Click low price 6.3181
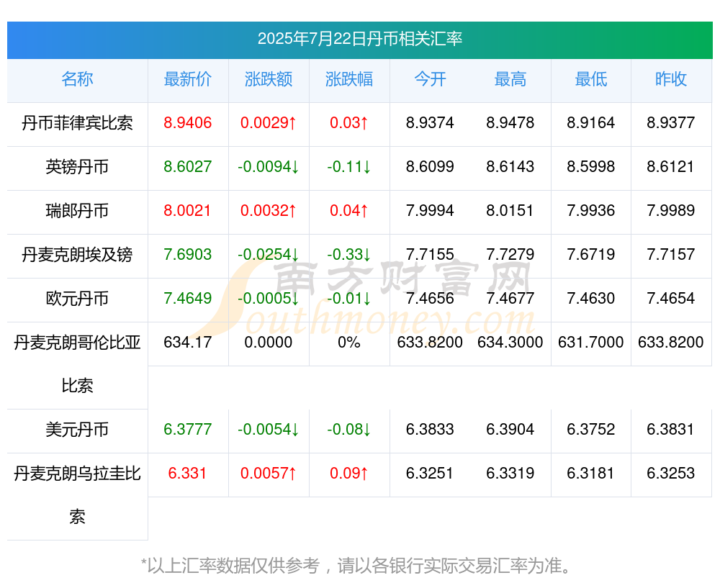 590,473
